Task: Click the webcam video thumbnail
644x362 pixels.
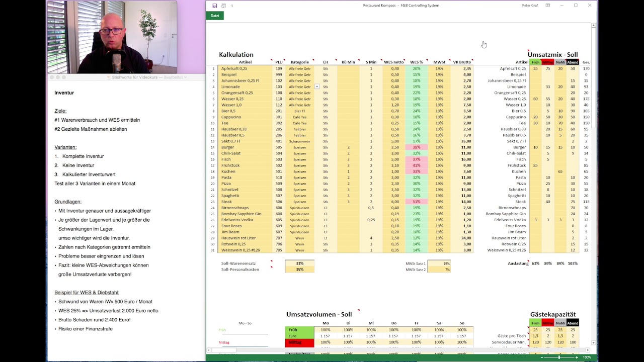Action: (112, 37)
